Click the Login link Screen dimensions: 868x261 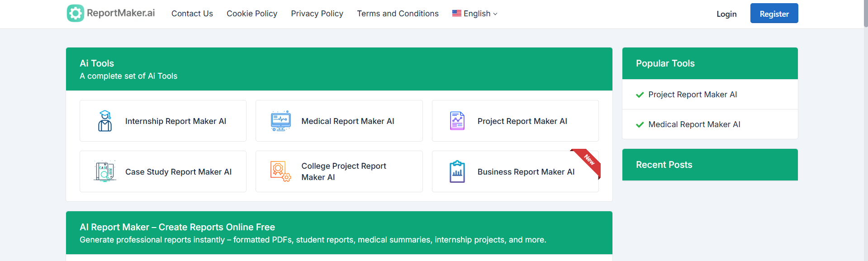click(726, 14)
